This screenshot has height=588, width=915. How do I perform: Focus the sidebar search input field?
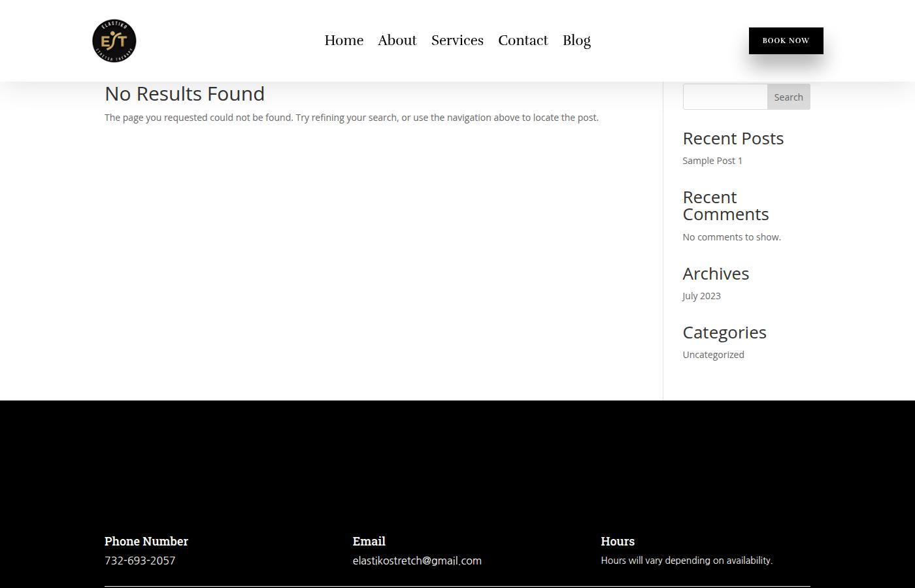(x=725, y=97)
